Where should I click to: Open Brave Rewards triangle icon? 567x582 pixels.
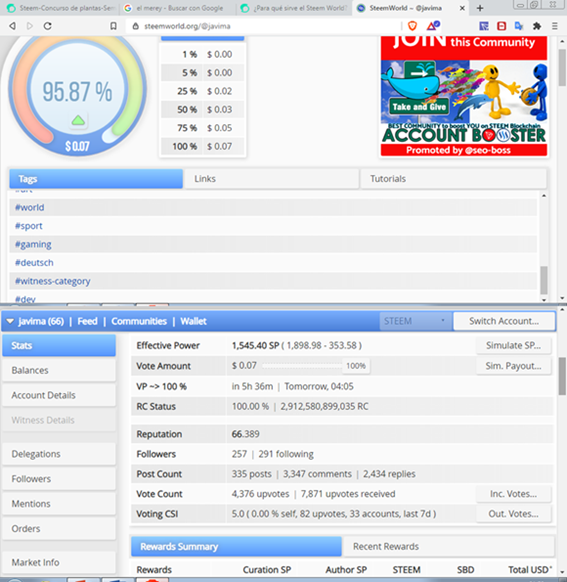(433, 26)
